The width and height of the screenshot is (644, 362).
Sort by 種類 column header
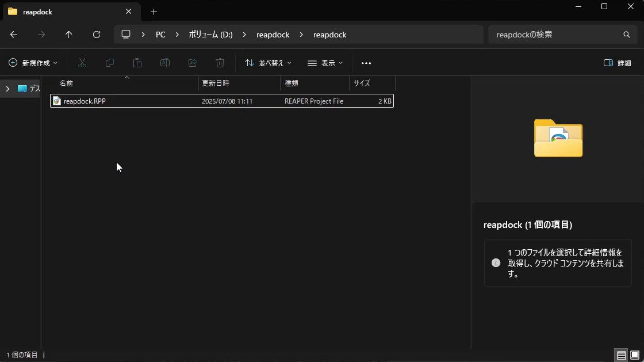[291, 83]
